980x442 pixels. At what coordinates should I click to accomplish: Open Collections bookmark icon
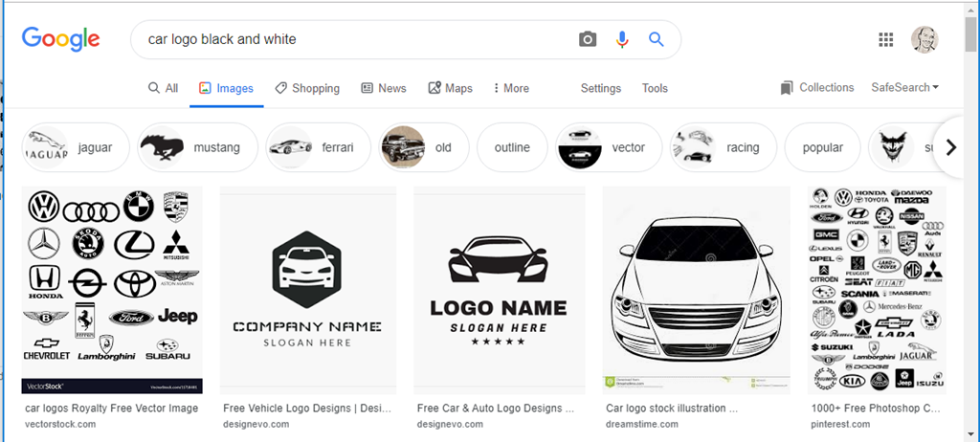(787, 88)
